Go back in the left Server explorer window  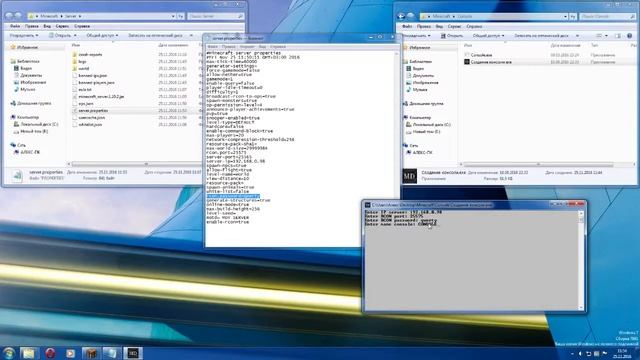pos(10,16)
